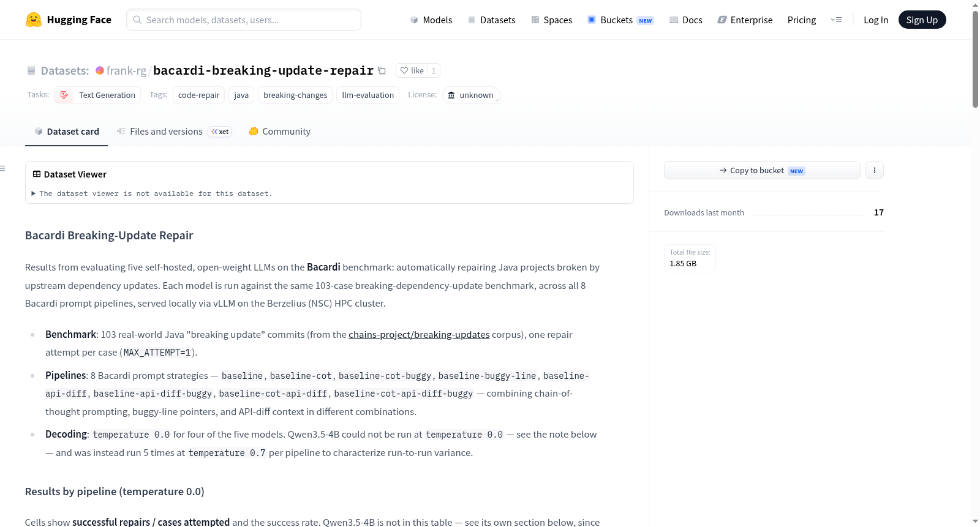Expand the dataset viewer not-available message
The width and height of the screenshot is (980, 527).
pos(152,193)
